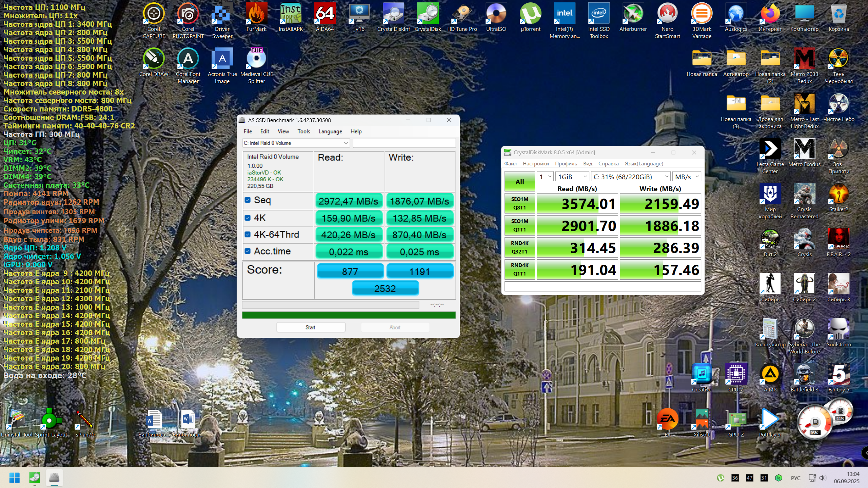This screenshot has height=488, width=868.
Task: Launch the Afterburner desktop icon
Action: pyautogui.click(x=633, y=14)
